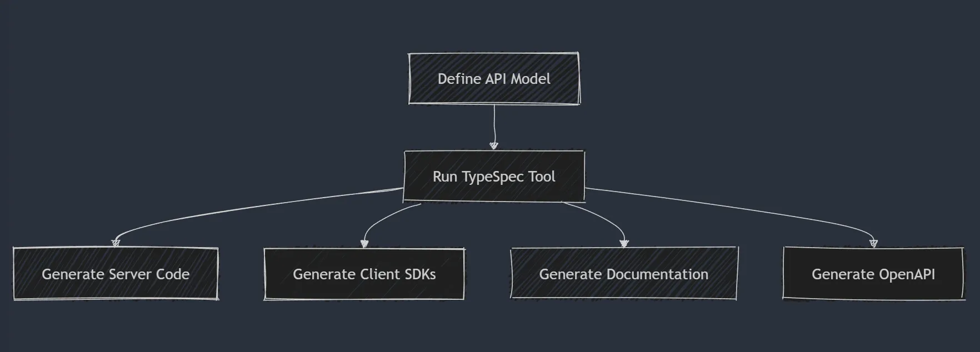The image size is (980, 352).
Task: Select the Generate Client SDKs box
Action: click(x=364, y=274)
